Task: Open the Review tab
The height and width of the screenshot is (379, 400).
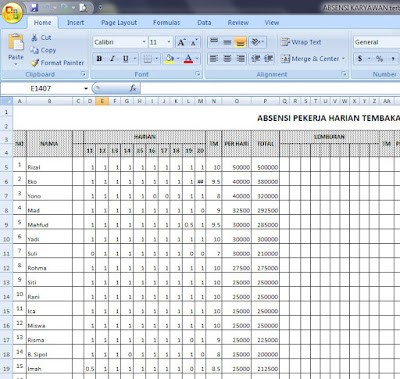Action: [x=238, y=23]
